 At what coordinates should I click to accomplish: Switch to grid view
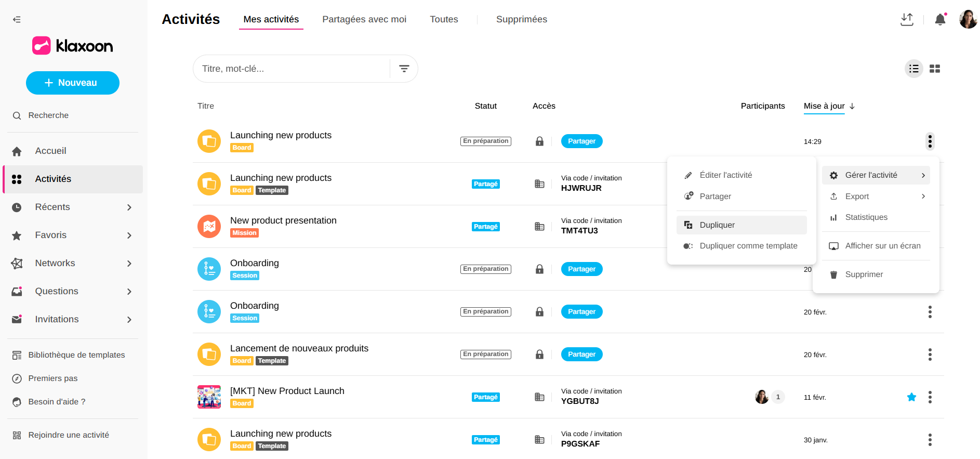point(935,69)
